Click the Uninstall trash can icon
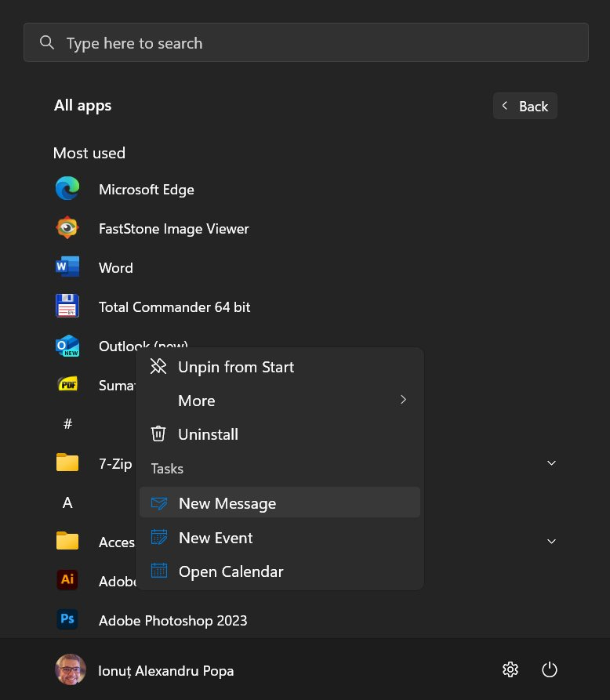The width and height of the screenshot is (610, 700). click(x=158, y=434)
